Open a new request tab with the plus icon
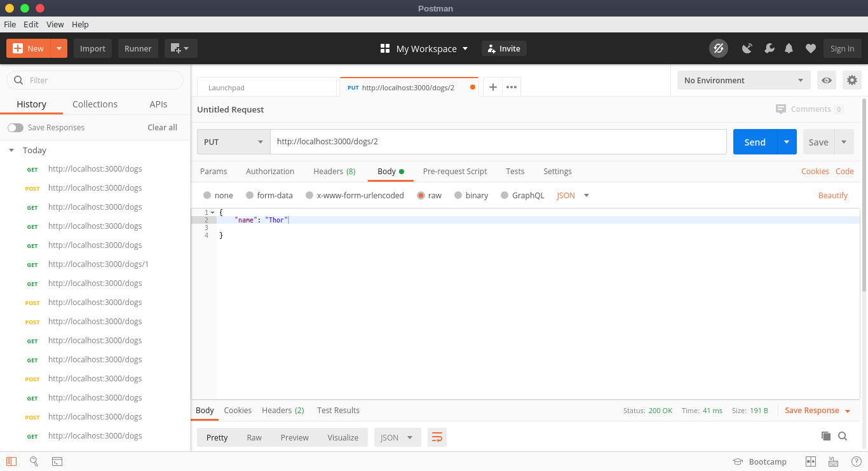Image resolution: width=868 pixels, height=471 pixels. [492, 87]
